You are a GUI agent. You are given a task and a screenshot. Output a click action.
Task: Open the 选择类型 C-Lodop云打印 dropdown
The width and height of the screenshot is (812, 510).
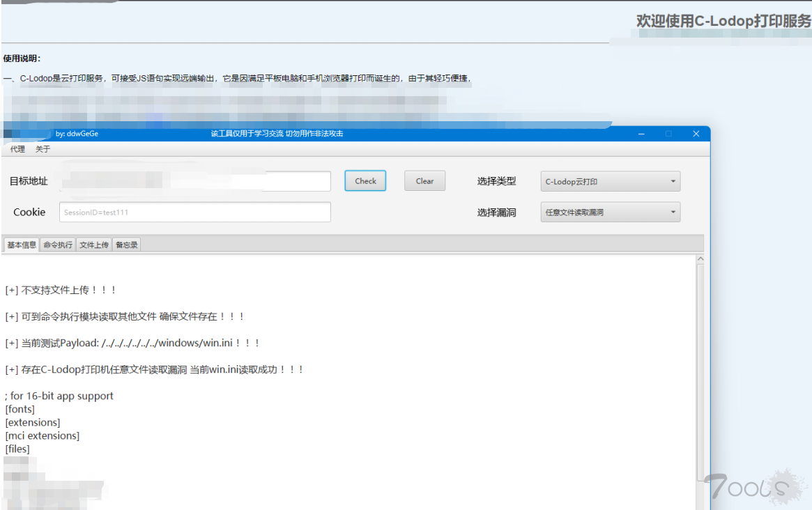611,181
